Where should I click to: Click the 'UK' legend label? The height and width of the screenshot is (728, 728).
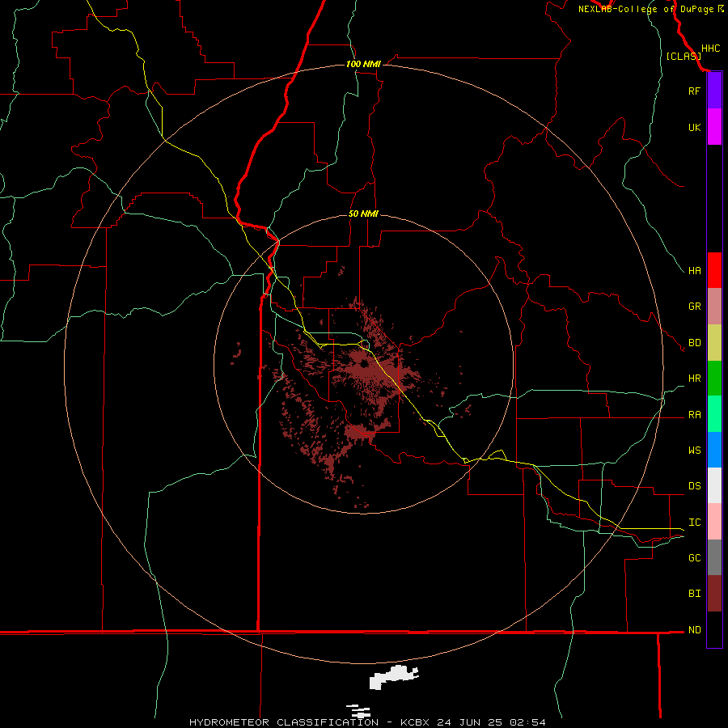click(x=694, y=127)
